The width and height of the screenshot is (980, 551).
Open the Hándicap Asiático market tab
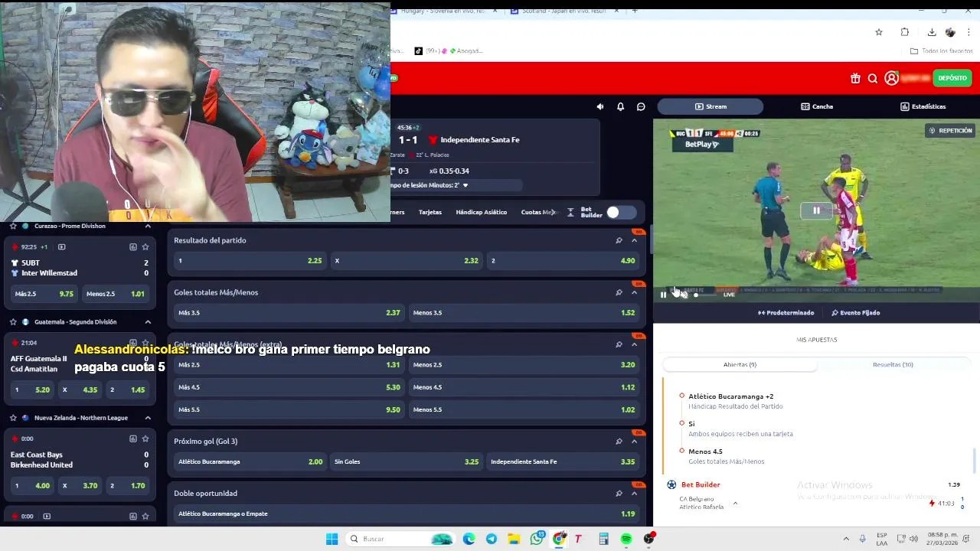pyautogui.click(x=481, y=212)
